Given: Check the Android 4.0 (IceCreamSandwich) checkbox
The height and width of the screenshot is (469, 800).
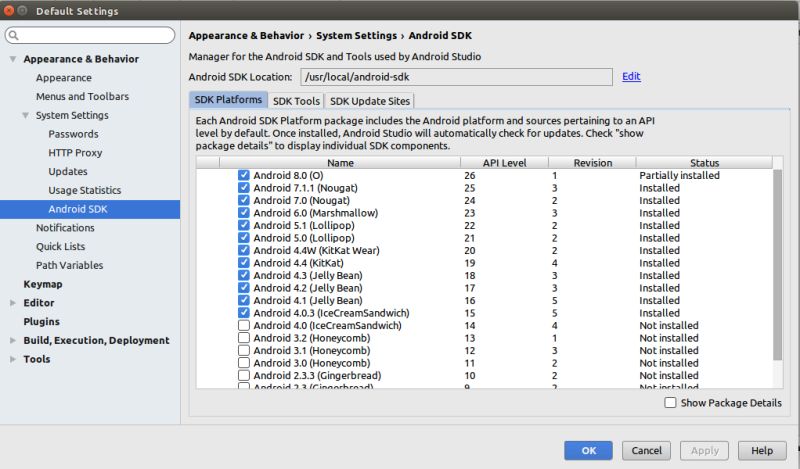Looking at the screenshot, I should click(x=244, y=325).
